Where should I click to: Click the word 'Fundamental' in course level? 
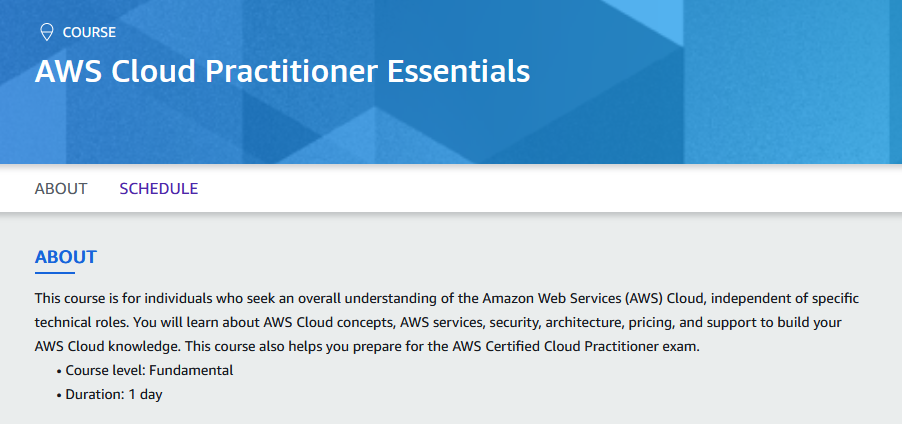tap(191, 370)
